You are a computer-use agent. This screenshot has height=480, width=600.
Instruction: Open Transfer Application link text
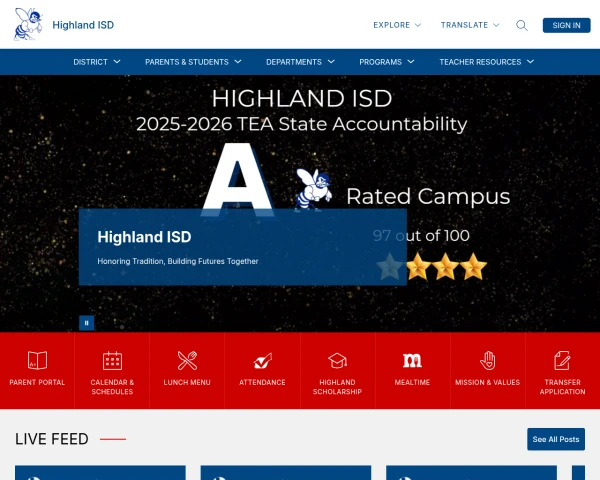[562, 387]
